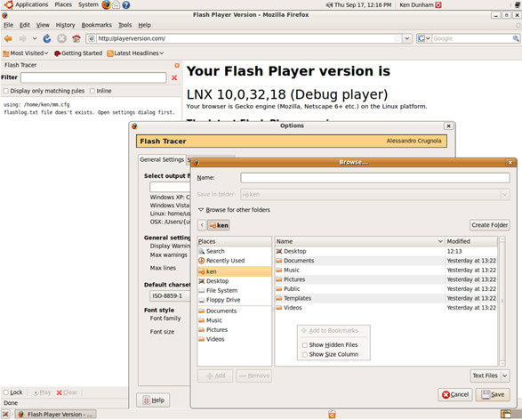Open the ISO-8859-1 charset dropdown
Screen dimensions: 522x420
tap(170, 295)
